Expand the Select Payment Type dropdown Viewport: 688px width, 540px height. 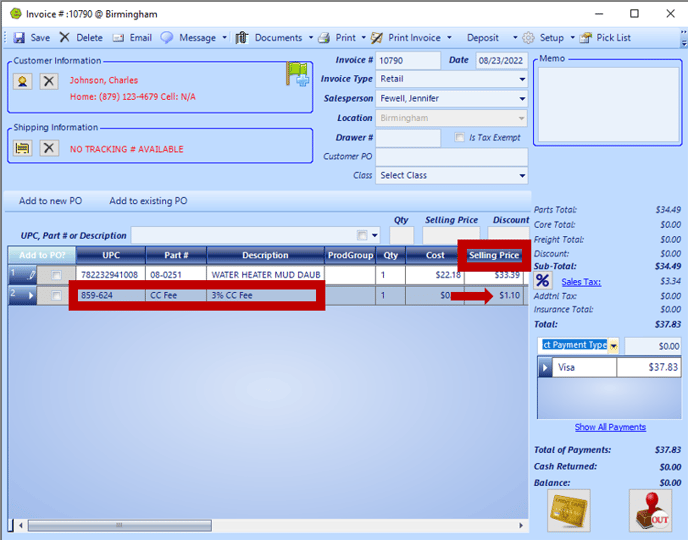click(613, 346)
